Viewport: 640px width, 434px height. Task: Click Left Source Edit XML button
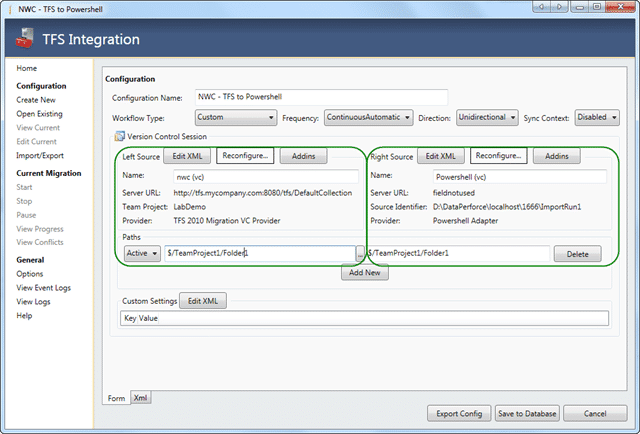pyautogui.click(x=187, y=156)
